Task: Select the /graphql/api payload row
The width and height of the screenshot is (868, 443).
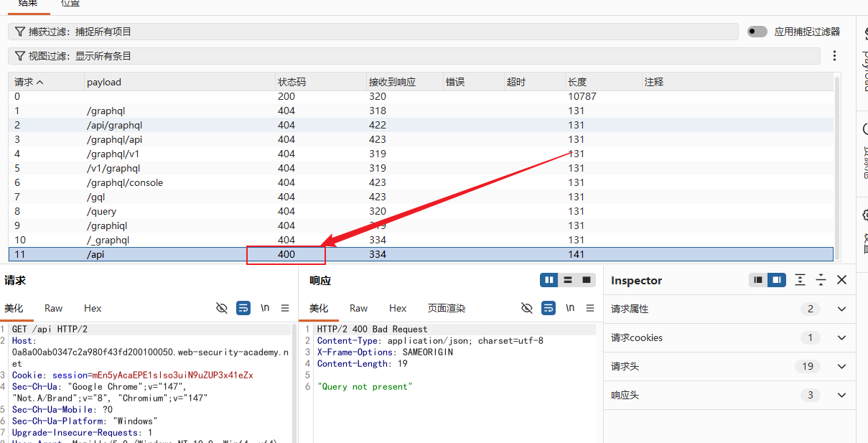Action: [421, 139]
